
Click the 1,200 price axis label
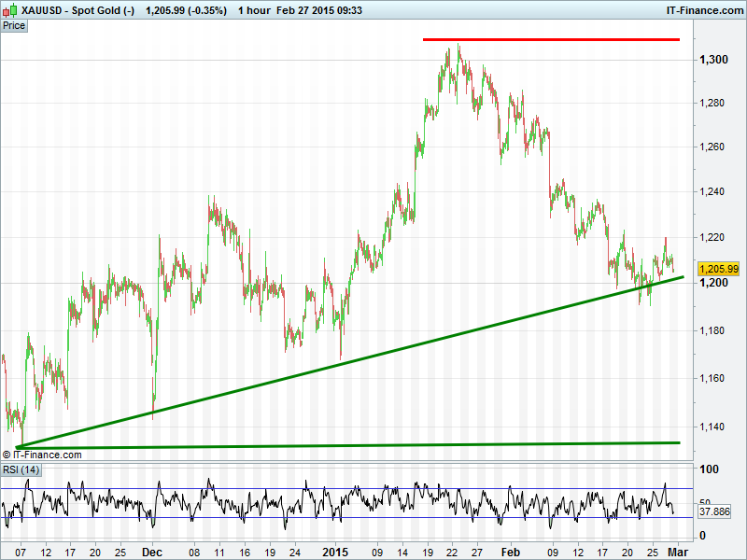pos(713,283)
